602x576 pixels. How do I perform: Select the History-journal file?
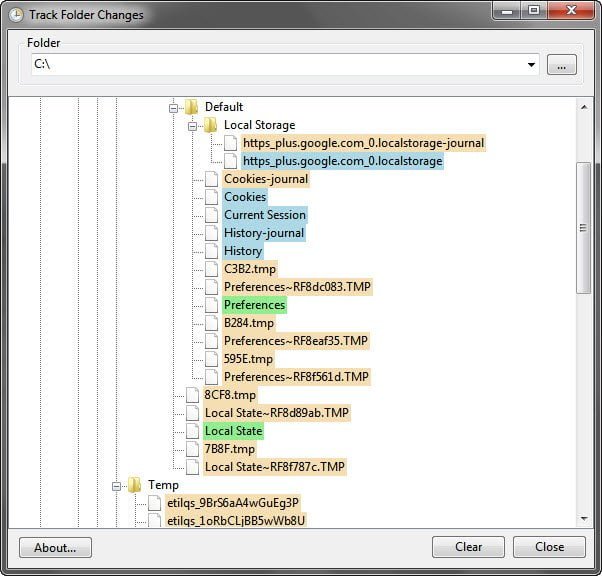point(264,233)
